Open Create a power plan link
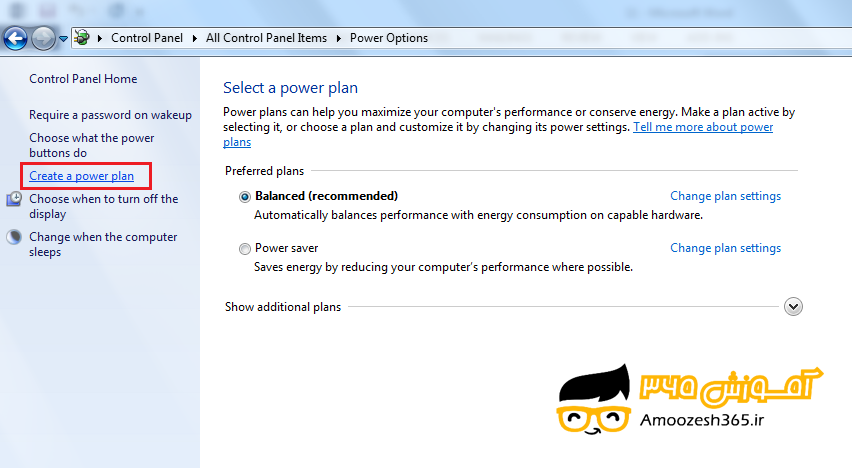This screenshot has width=852, height=468. tap(81, 176)
